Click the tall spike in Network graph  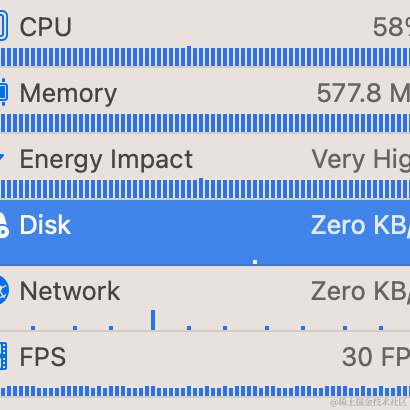[x=153, y=320]
